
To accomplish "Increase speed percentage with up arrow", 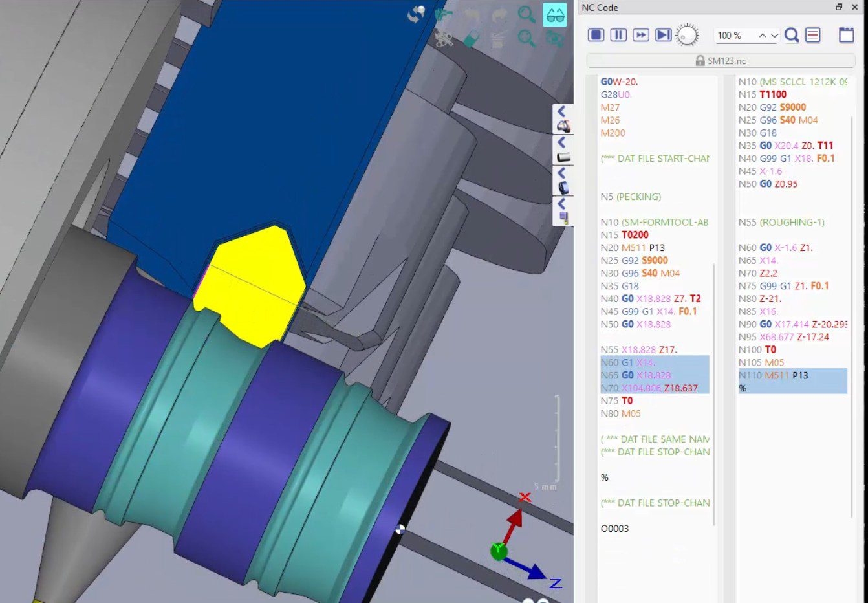I will point(763,36).
